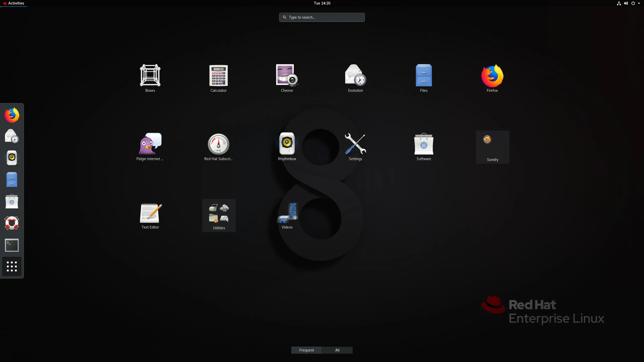Viewport: 644px width, 362px height.
Task: Launch Rhythmbox music player
Action: pyautogui.click(x=287, y=144)
